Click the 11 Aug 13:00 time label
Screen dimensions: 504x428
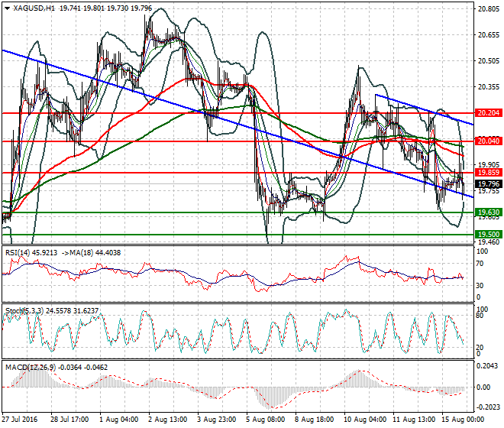coord(414,420)
